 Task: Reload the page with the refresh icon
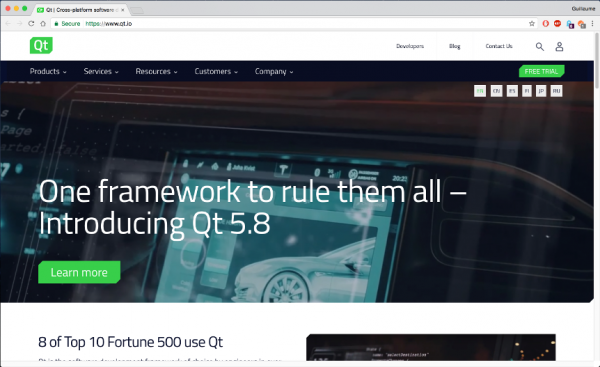click(x=31, y=24)
